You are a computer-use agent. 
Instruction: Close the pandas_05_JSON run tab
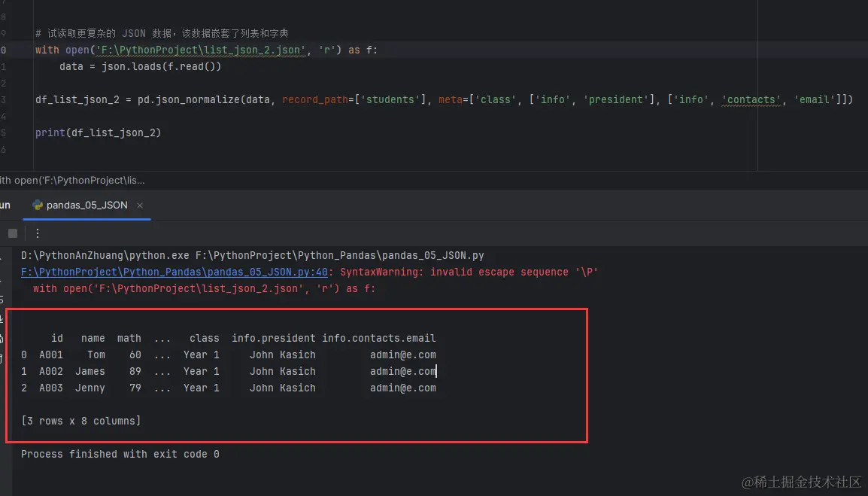[140, 205]
